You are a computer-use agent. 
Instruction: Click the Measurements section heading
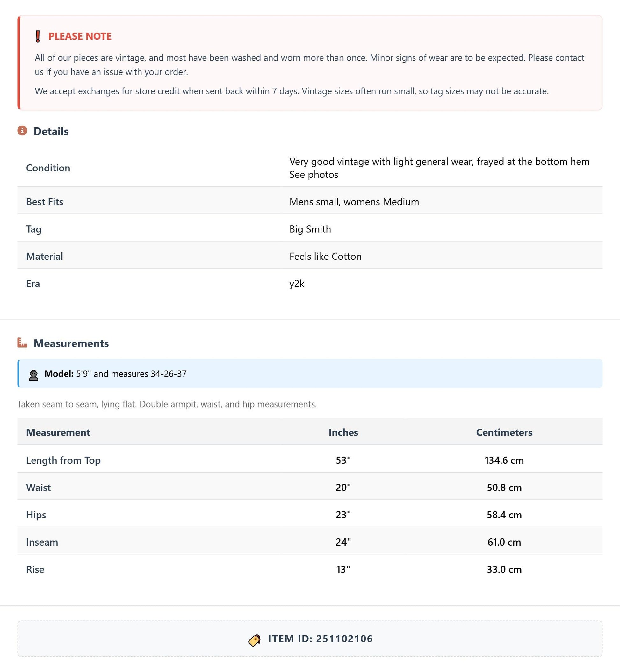(71, 343)
